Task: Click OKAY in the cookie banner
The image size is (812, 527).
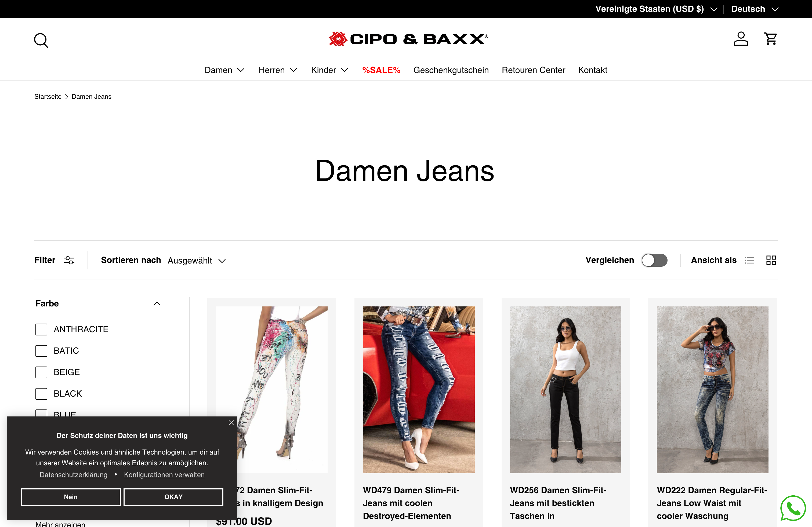Action: (x=173, y=497)
